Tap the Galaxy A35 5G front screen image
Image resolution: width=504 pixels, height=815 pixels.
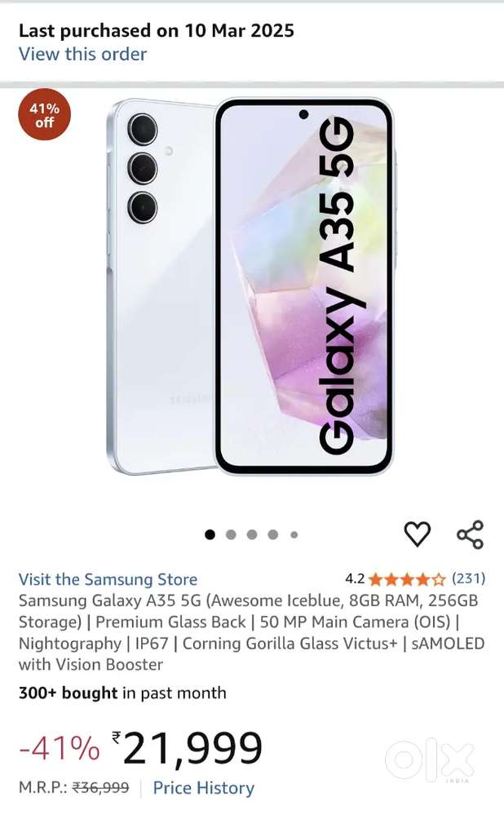(304, 286)
